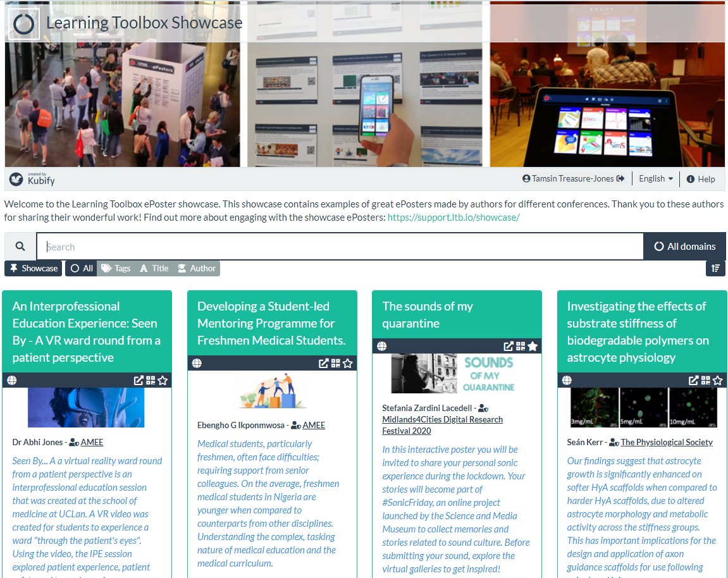728x578 pixels.
Task: Unstar 'The sounds of my quarantine' ePoster
Action: click(533, 346)
